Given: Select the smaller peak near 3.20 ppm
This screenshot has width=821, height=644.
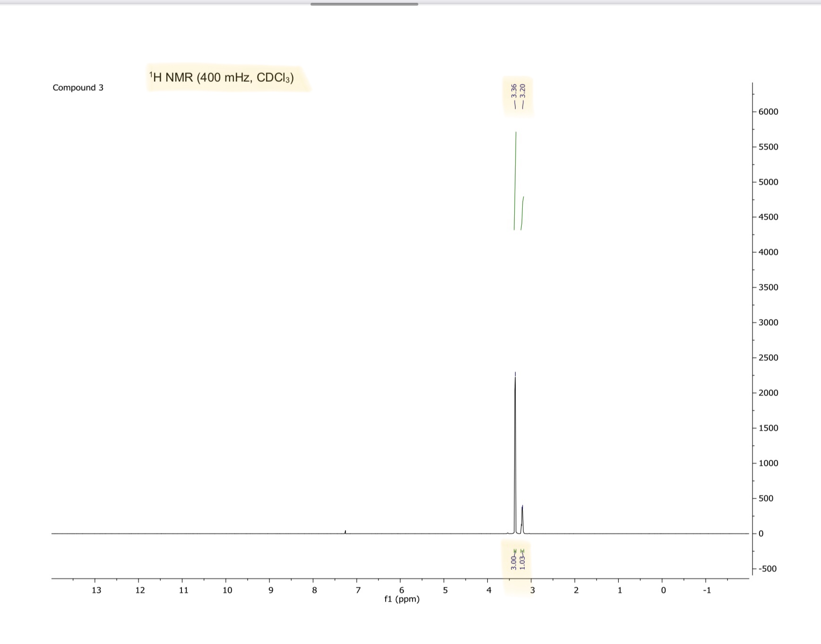Looking at the screenshot, I should [x=523, y=515].
